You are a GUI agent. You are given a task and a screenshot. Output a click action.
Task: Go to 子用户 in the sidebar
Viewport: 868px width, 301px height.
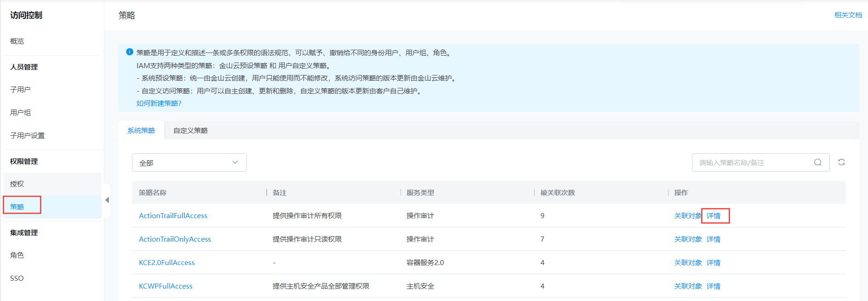21,90
